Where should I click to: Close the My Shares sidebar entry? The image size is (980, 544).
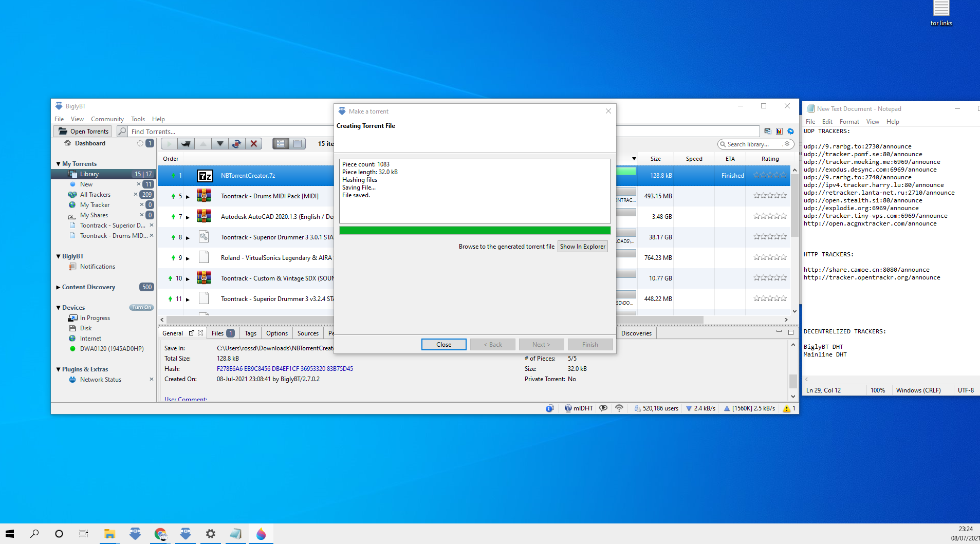pos(141,215)
